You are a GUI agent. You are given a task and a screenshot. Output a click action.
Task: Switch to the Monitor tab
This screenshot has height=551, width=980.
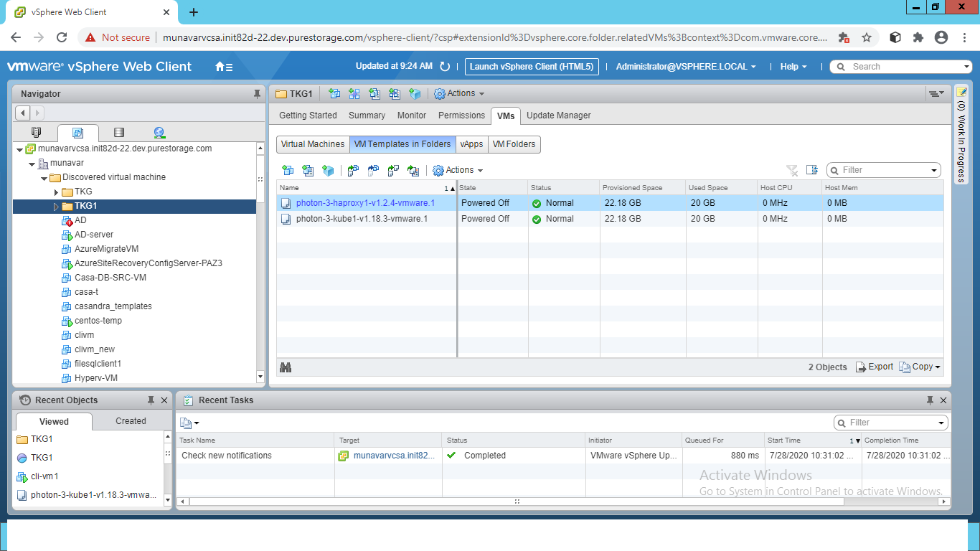412,116
